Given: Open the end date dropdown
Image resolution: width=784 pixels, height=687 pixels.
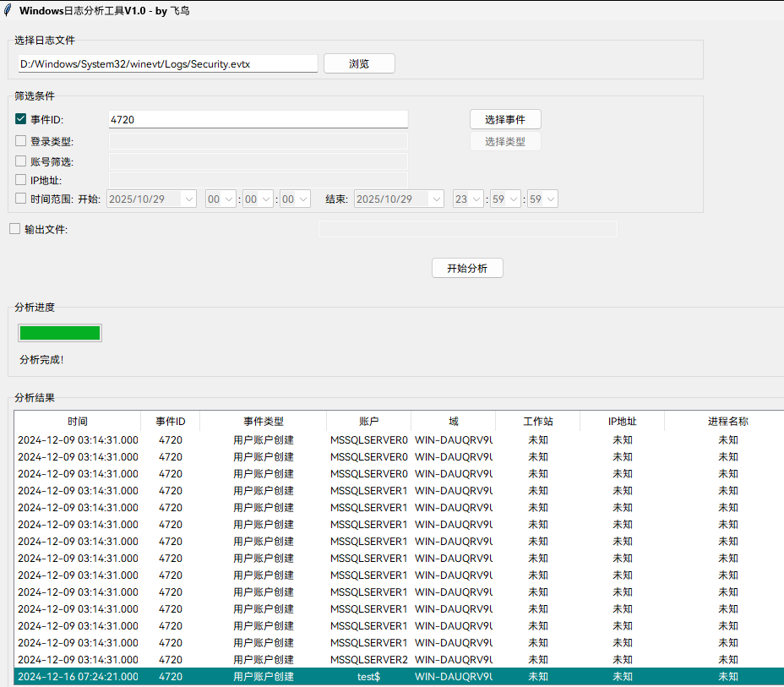Looking at the screenshot, I should (437, 199).
